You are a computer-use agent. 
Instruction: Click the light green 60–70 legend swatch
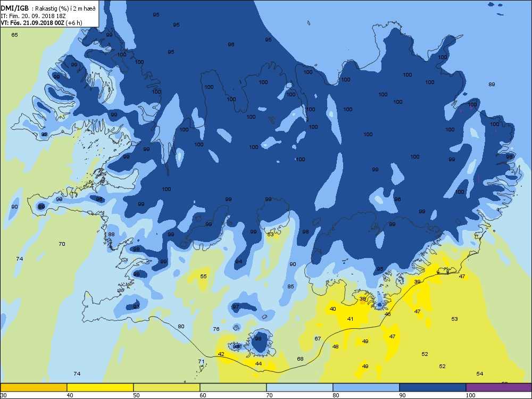coord(233,387)
